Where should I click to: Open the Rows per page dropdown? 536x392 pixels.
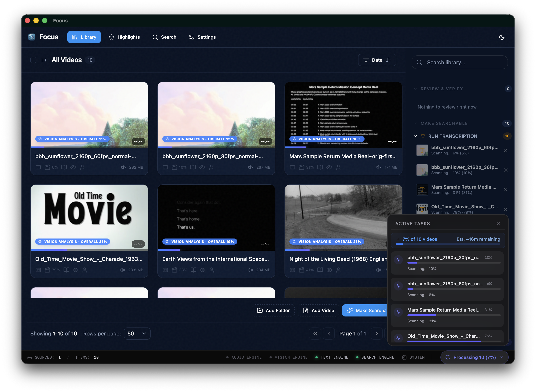pyautogui.click(x=137, y=334)
